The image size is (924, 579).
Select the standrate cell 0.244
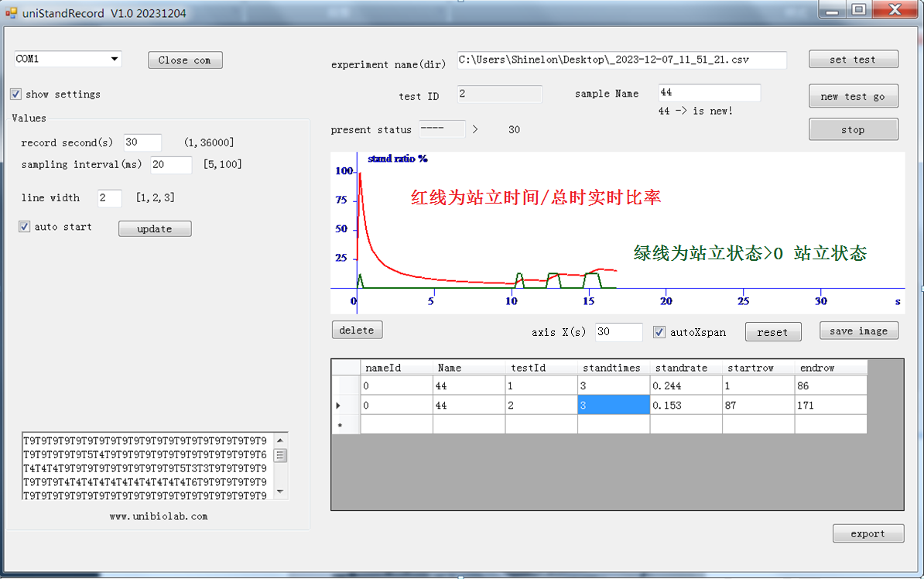coord(686,385)
